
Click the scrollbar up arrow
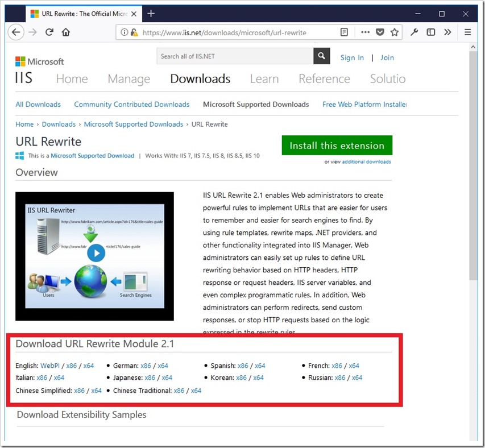pos(473,47)
